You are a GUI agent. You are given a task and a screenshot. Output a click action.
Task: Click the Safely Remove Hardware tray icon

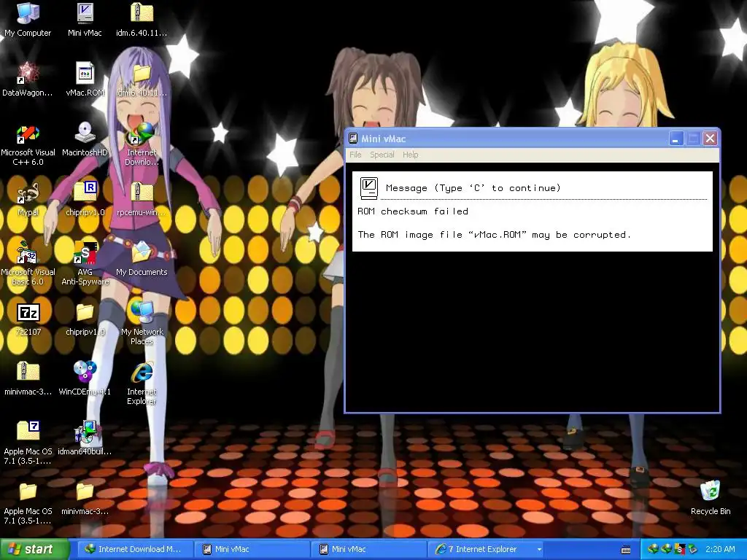(693, 550)
